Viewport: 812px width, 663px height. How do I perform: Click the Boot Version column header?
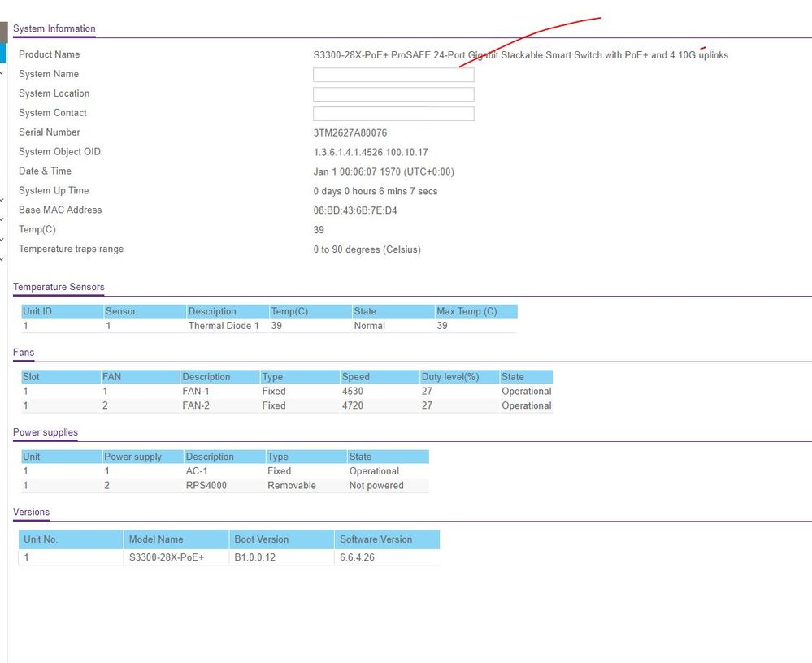pos(261,539)
